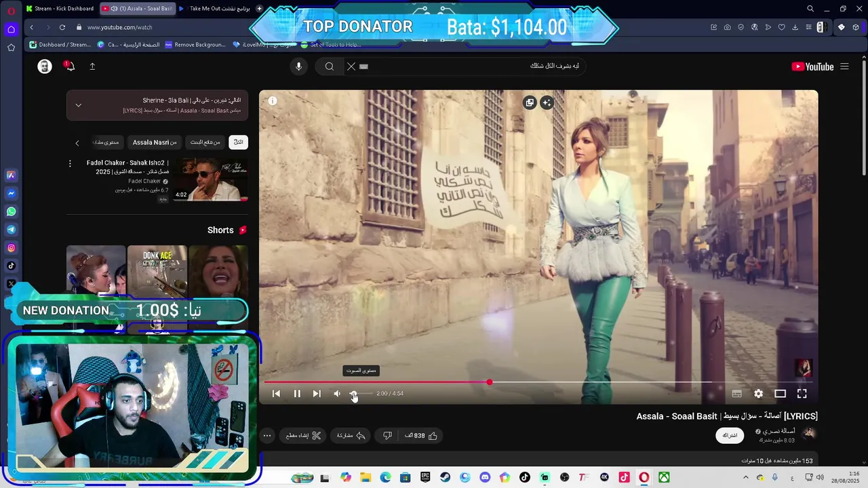Open the YouTube account avatar
Screen dimensions: 868x488
pyautogui.click(x=45, y=66)
